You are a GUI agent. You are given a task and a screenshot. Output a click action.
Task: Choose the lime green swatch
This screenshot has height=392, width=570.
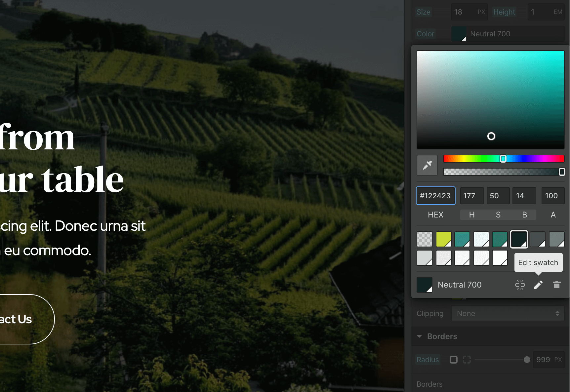pyautogui.click(x=443, y=239)
